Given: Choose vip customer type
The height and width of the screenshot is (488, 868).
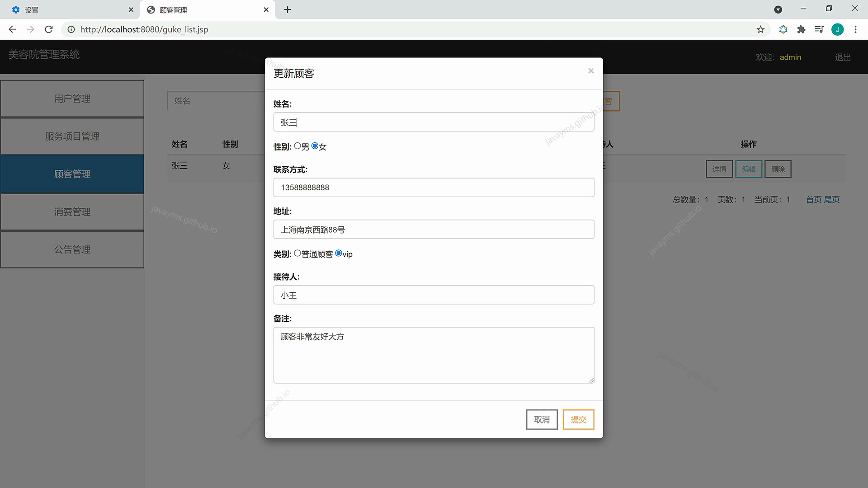Looking at the screenshot, I should pos(339,253).
